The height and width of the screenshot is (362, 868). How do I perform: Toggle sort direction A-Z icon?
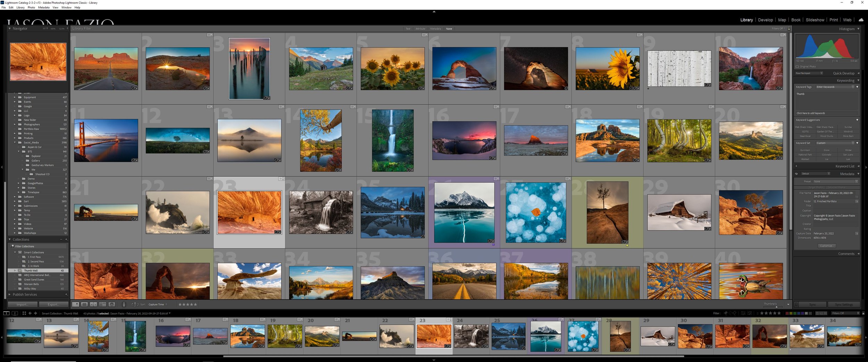point(135,304)
